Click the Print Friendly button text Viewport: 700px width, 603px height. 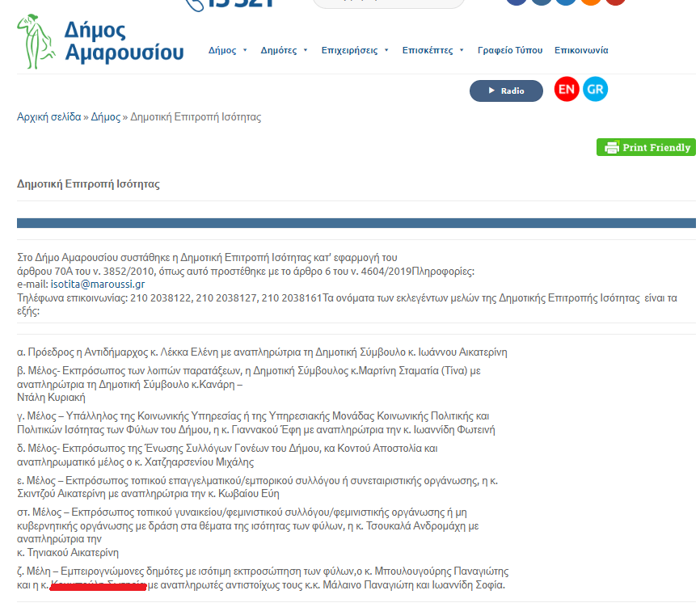point(656,148)
